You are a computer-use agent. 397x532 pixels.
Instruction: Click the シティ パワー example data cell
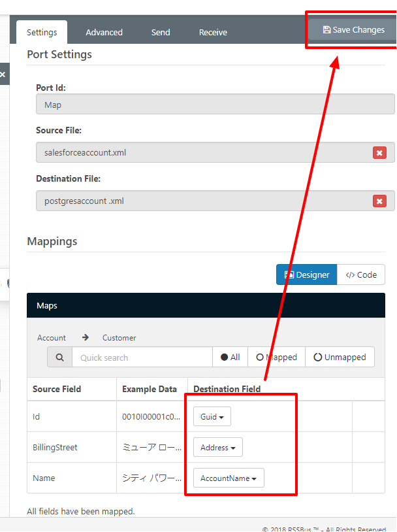pyautogui.click(x=152, y=478)
